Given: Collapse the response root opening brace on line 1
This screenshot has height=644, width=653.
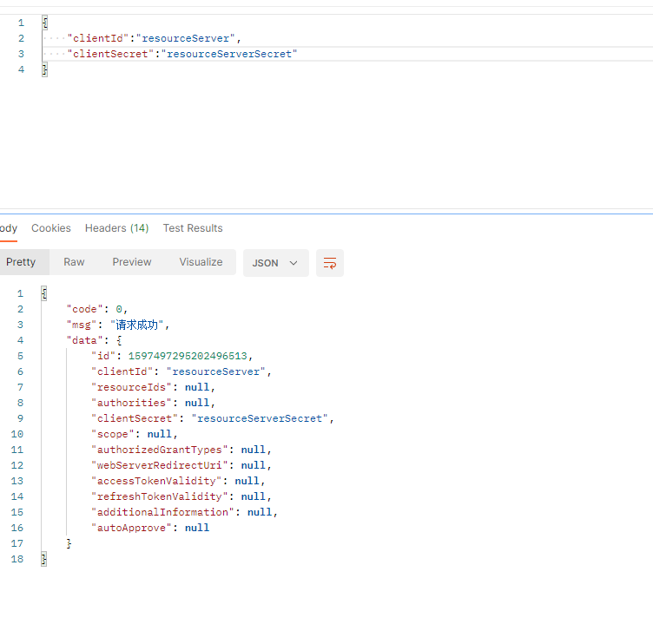Looking at the screenshot, I should click(x=44, y=293).
